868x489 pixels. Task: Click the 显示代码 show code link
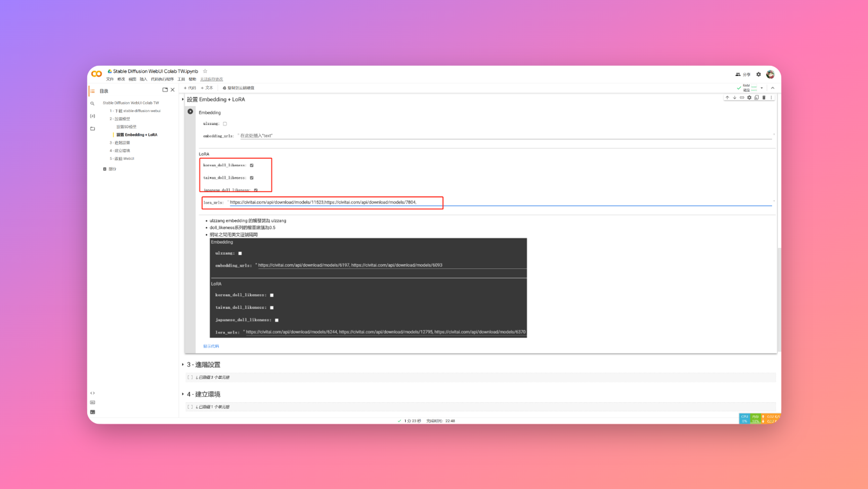pos(211,346)
